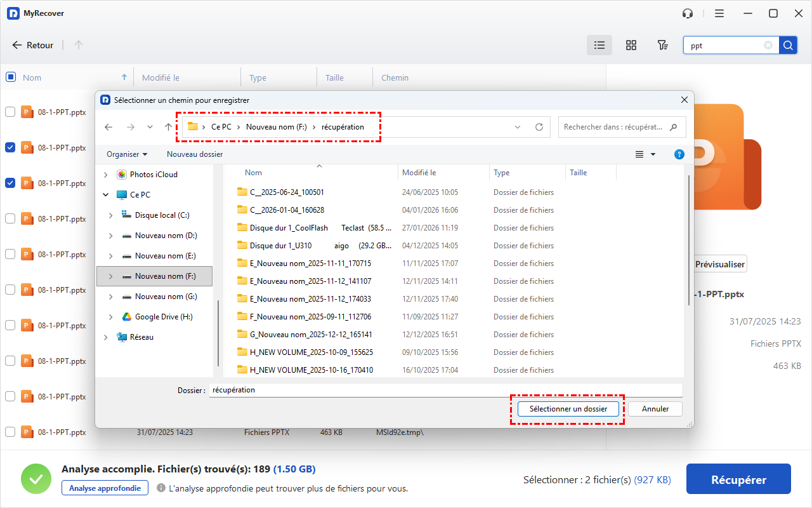Expand Disque local (C:) tree node
Screen dimensions: 812x508
pos(111,215)
